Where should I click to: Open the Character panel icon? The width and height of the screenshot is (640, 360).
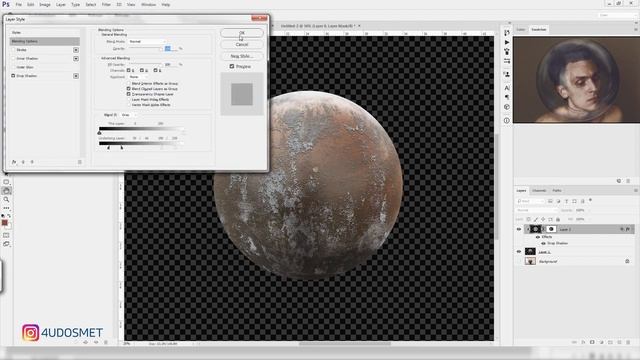(x=507, y=88)
